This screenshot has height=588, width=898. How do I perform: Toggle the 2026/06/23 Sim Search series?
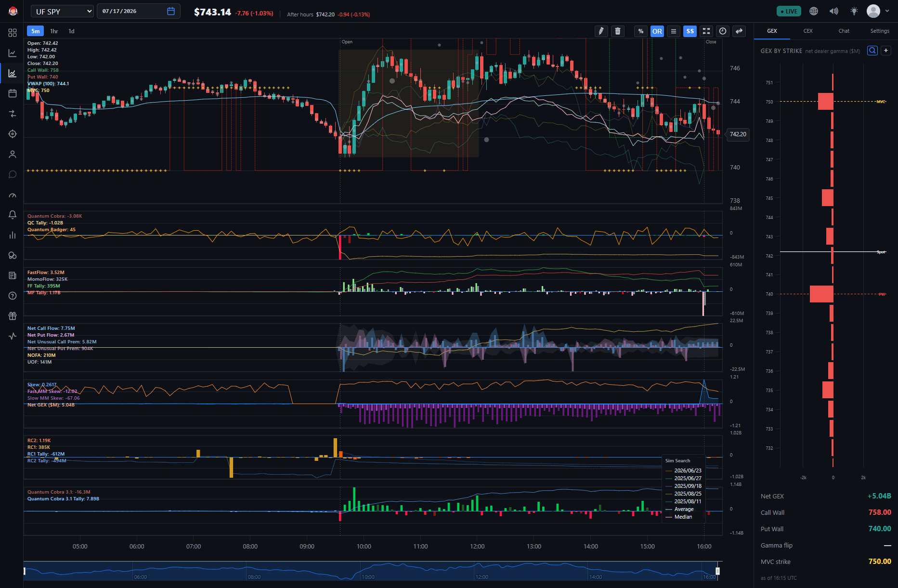[684, 470]
